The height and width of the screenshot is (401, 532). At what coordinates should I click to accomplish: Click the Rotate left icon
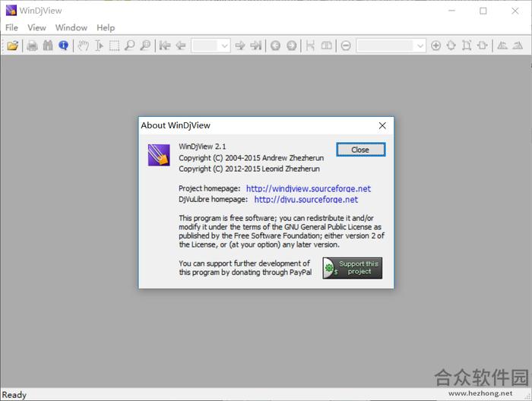pyautogui.click(x=502, y=46)
